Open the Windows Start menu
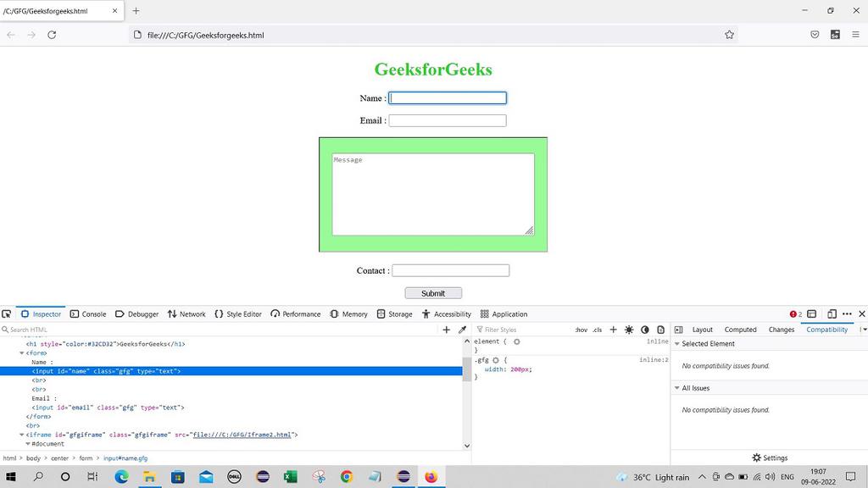Image resolution: width=868 pixels, height=488 pixels. (10, 476)
